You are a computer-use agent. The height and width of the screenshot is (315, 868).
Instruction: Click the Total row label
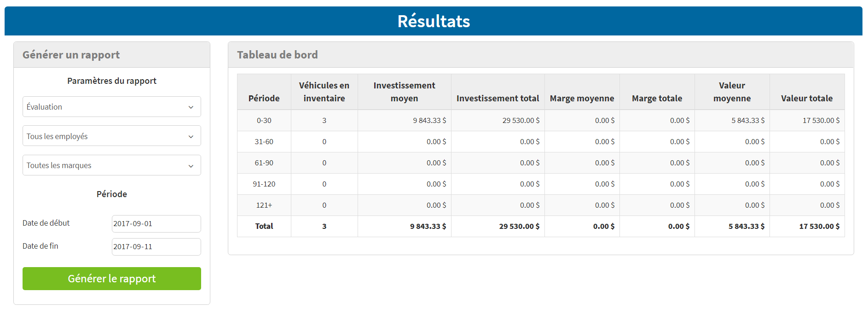(x=264, y=227)
